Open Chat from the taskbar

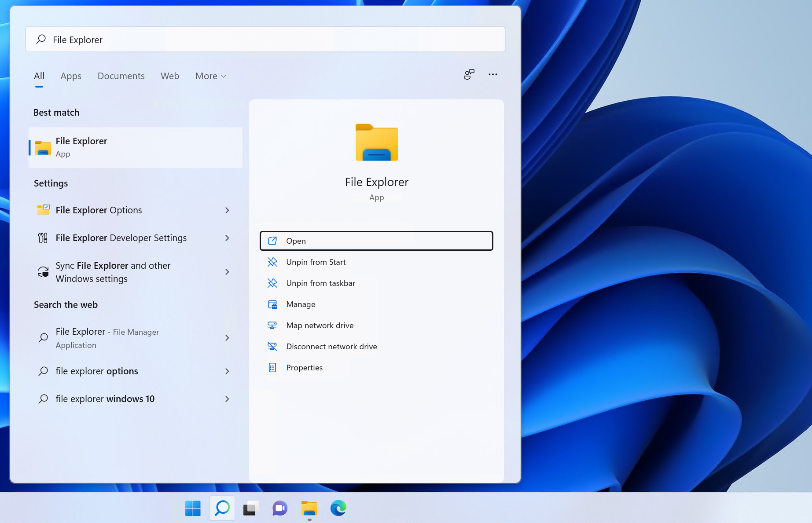(x=279, y=508)
